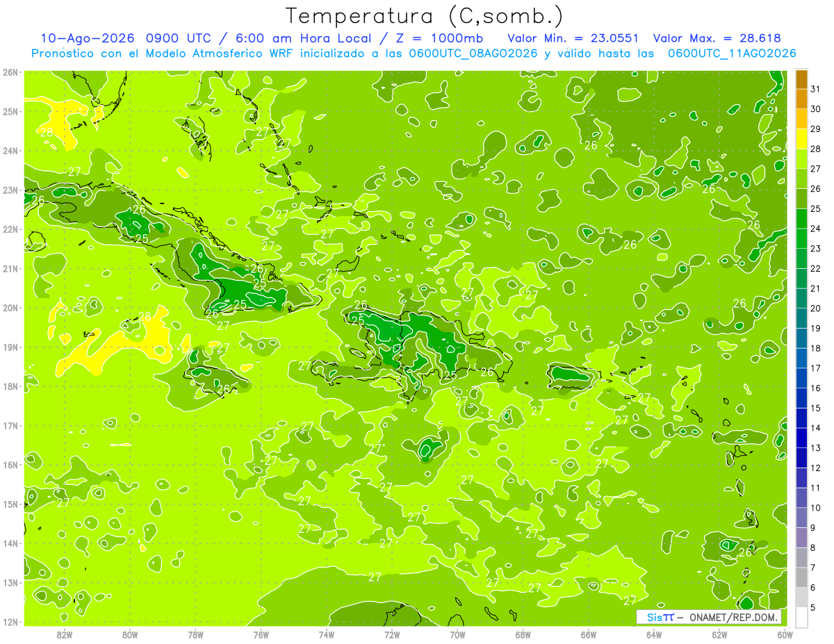834x644 pixels.
Task: Click the title 'Temperatura (C,somb.)'
Action: (x=425, y=16)
